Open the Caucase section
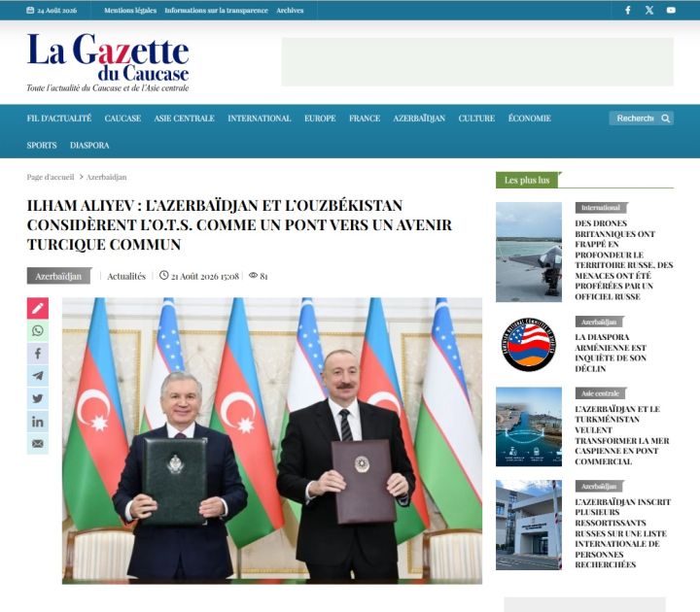 click(122, 119)
